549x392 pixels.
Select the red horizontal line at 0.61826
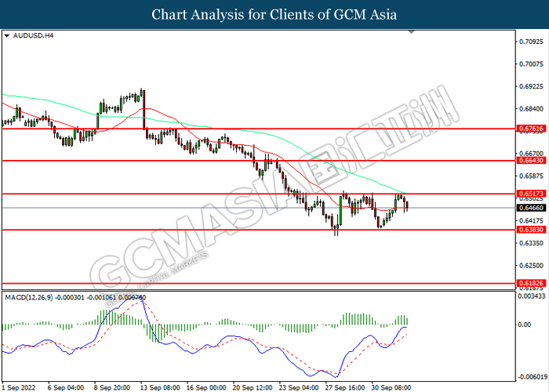coord(258,283)
